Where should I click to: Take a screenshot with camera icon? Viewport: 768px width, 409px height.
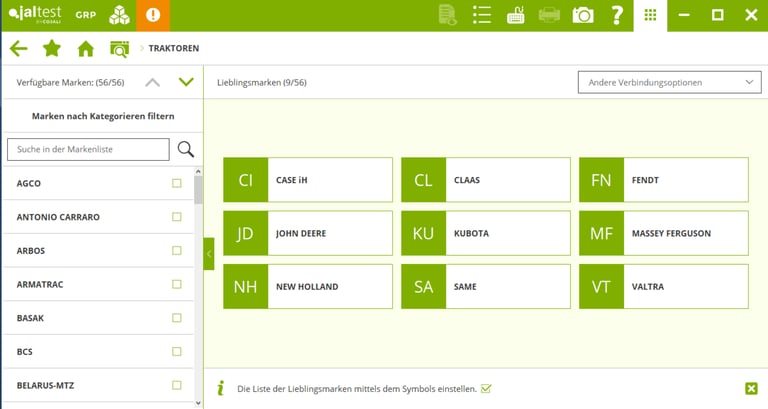pos(583,15)
